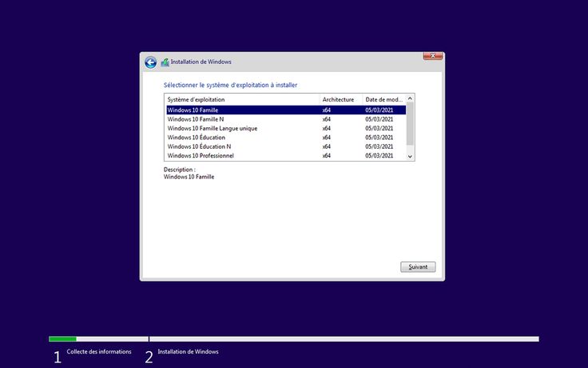Click the Collecte des informations step label
Image resolution: width=588 pixels, height=368 pixels.
tap(99, 352)
